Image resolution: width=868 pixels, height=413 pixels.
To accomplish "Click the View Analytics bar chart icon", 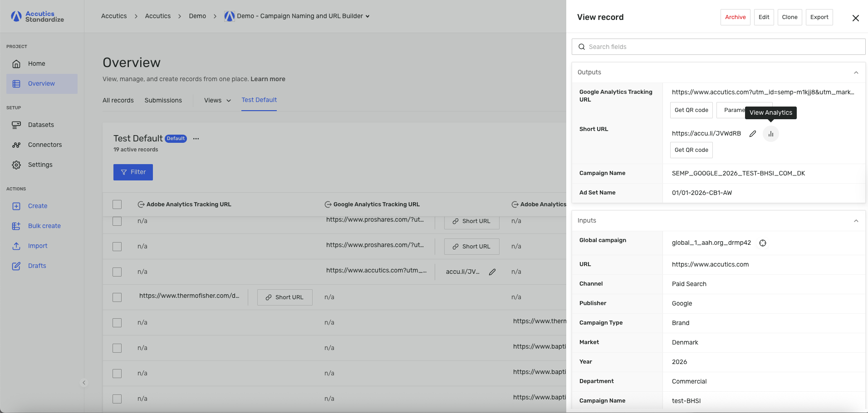I will [770, 134].
